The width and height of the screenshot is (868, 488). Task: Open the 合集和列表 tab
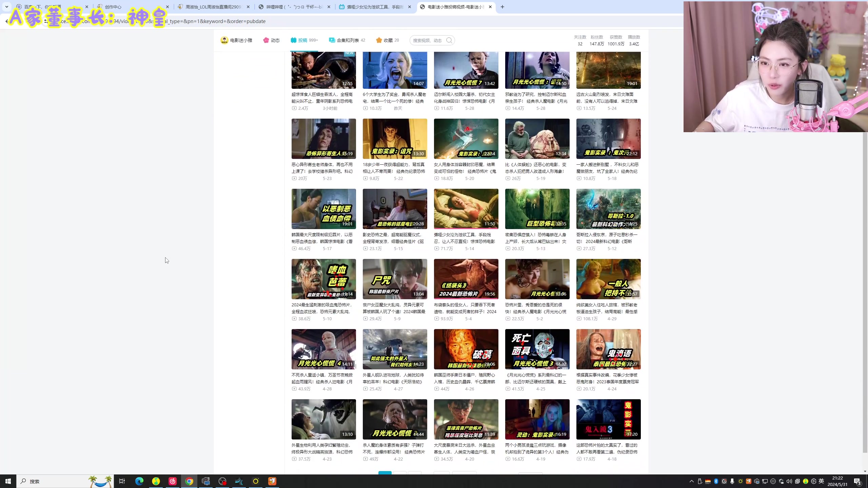pos(347,40)
